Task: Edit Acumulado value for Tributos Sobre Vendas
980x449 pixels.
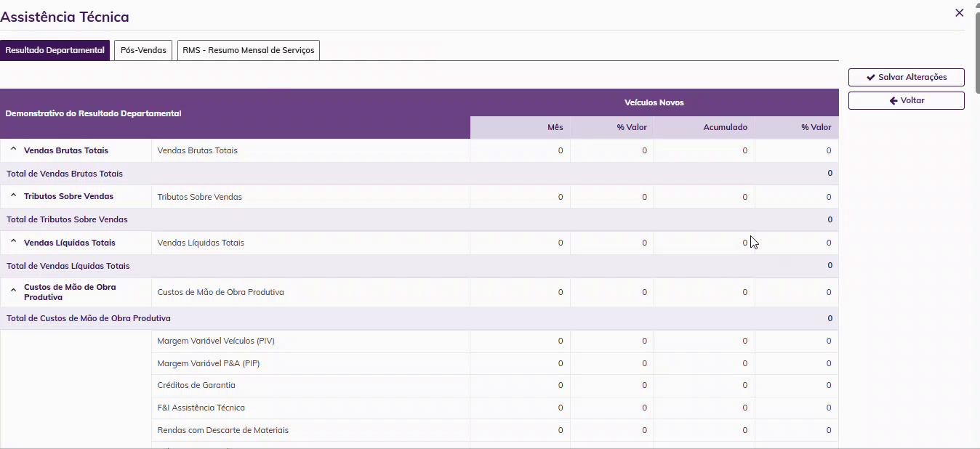Action: coord(704,197)
